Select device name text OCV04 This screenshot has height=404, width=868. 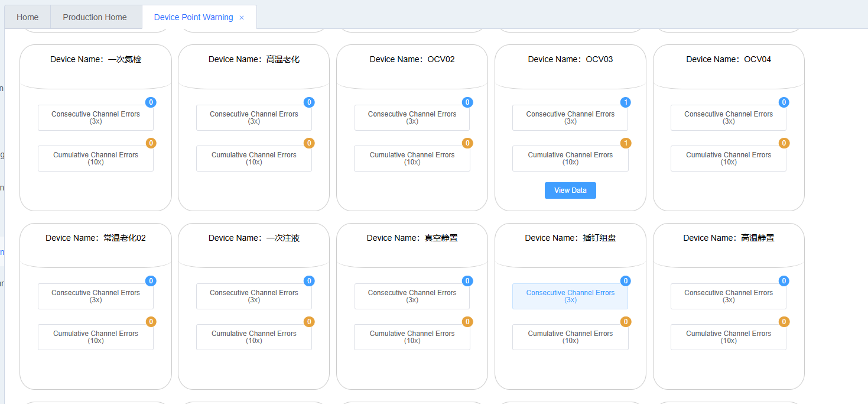758,59
